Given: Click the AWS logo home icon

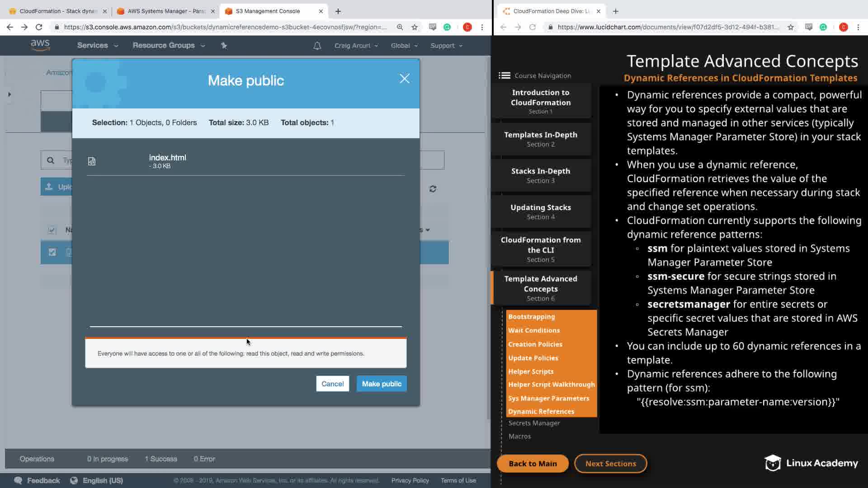Looking at the screenshot, I should click(x=40, y=45).
